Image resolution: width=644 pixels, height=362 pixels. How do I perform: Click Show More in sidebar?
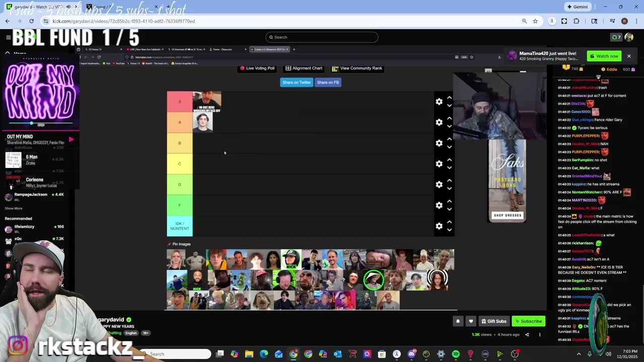pyautogui.click(x=14, y=208)
